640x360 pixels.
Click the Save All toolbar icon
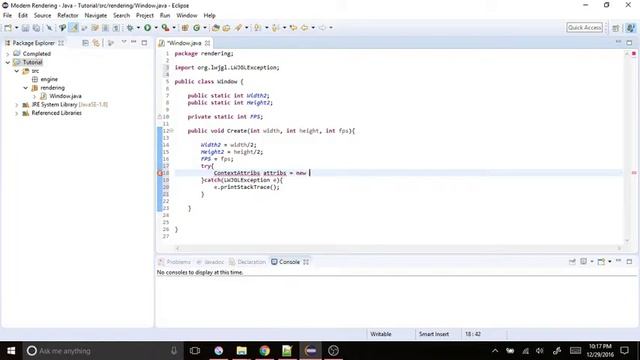click(36, 28)
